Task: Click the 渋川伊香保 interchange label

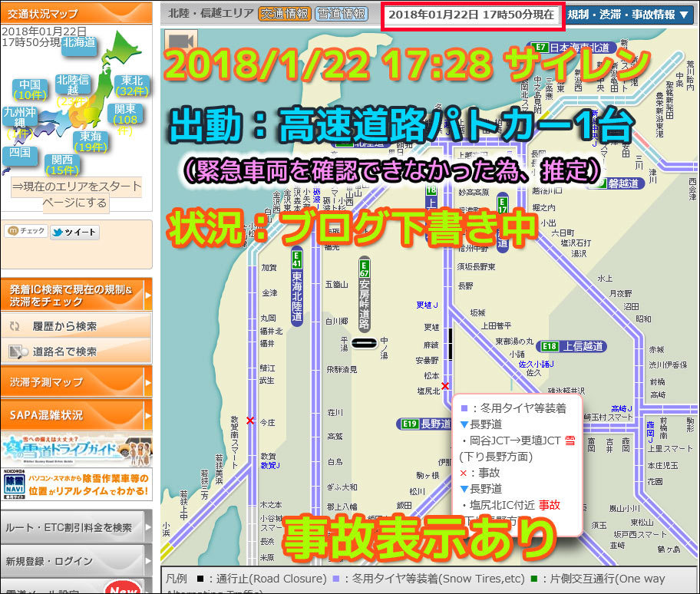Action: coord(668,365)
